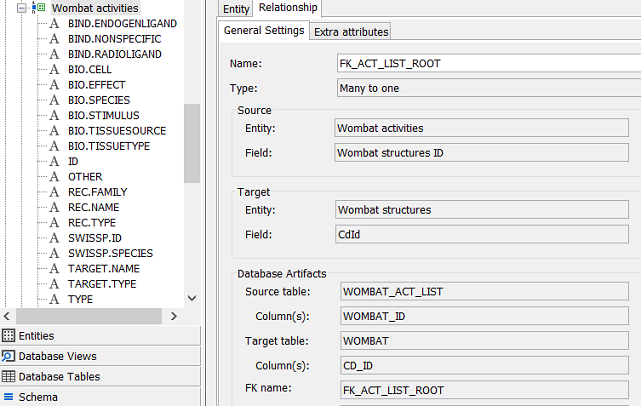Image resolution: width=641 pixels, height=406 pixels.
Task: Select the SWISSP.SPECIES field in tree
Action: tap(110, 253)
